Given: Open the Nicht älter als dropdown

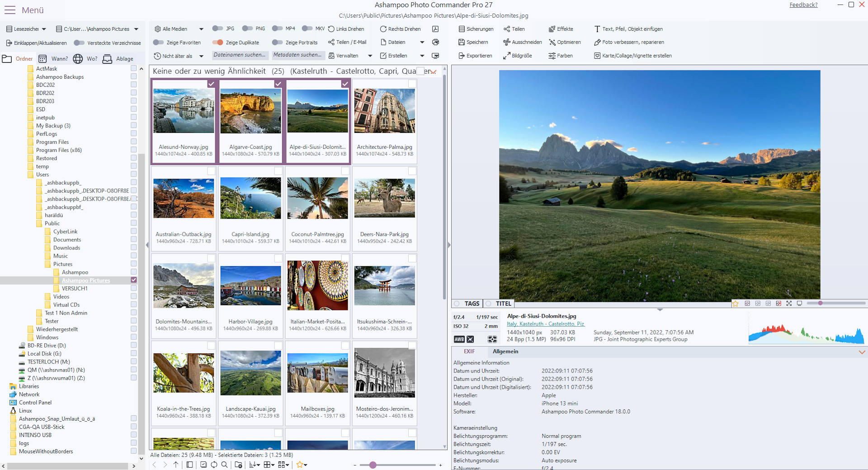Looking at the screenshot, I should click(x=201, y=56).
